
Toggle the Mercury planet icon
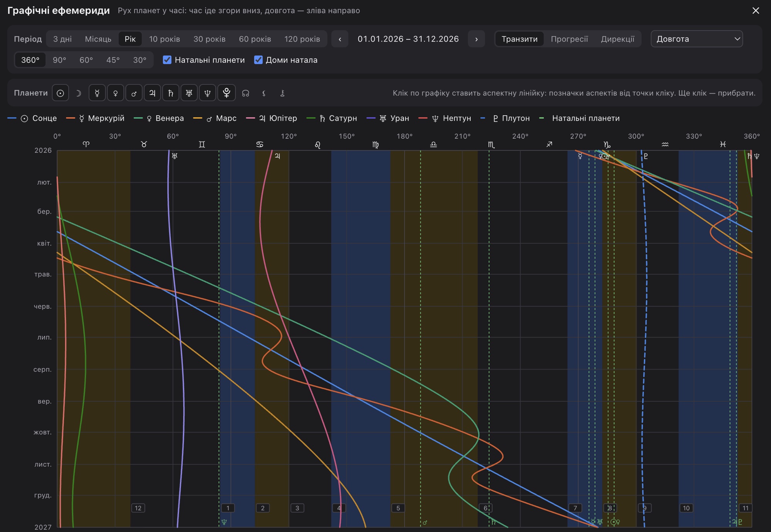pos(97,93)
